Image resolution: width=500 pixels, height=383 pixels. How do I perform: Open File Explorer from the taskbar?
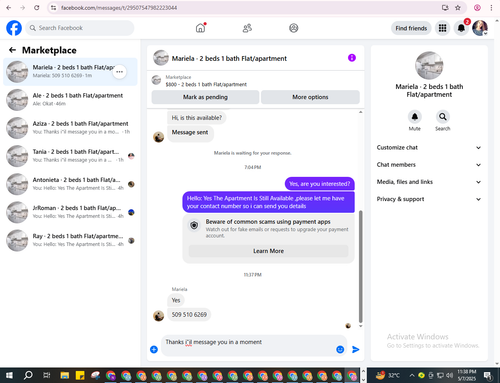tap(65, 376)
